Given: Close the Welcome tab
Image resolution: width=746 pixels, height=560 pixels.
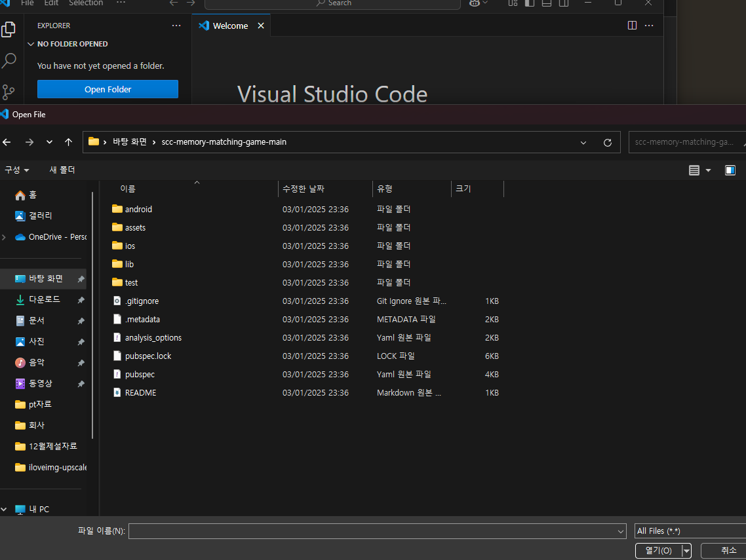Looking at the screenshot, I should tap(261, 26).
